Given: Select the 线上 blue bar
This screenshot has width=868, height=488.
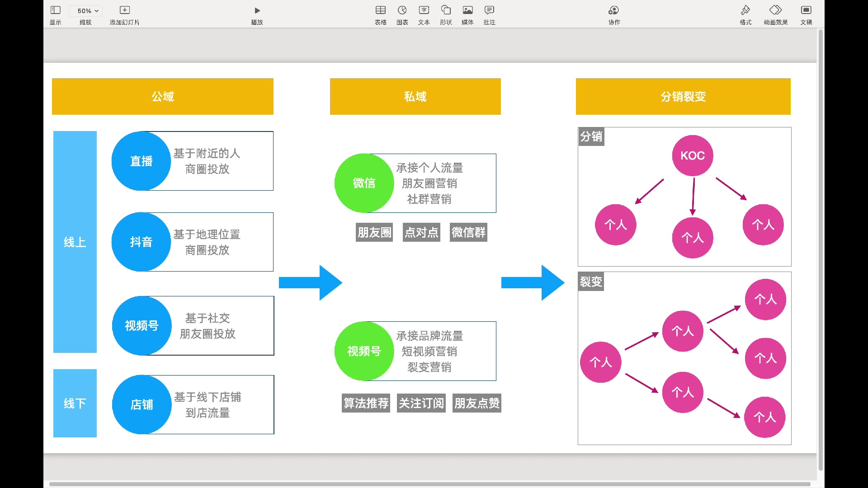Looking at the screenshot, I should coord(75,242).
